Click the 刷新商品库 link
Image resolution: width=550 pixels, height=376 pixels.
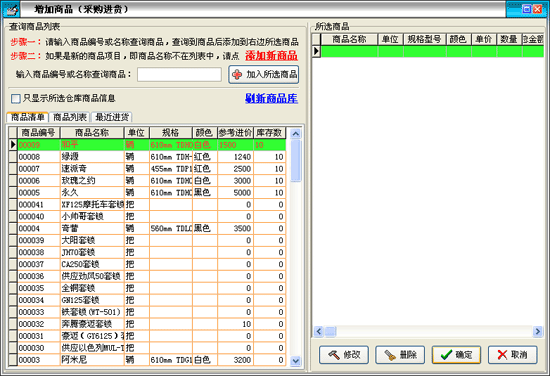(x=271, y=99)
